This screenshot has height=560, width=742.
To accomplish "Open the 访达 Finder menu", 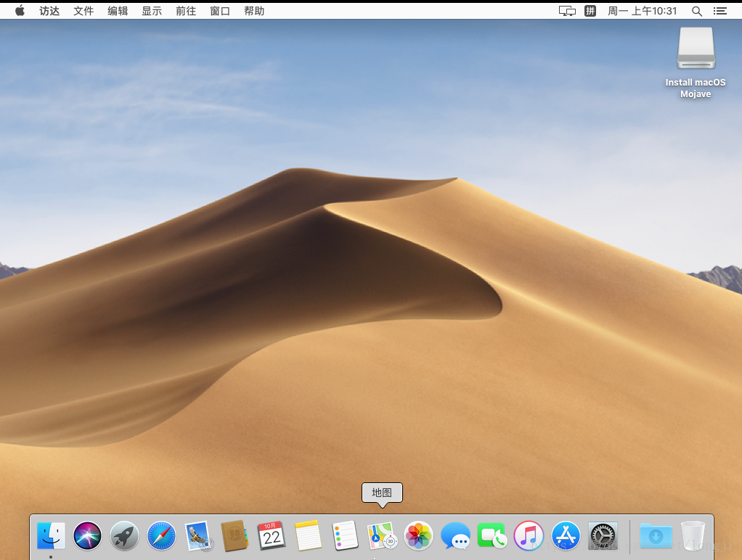I will (49, 11).
